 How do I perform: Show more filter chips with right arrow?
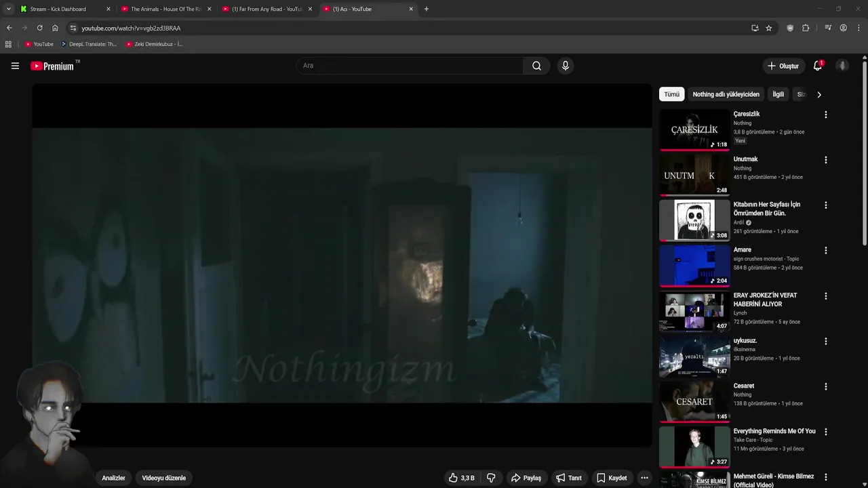pos(818,94)
